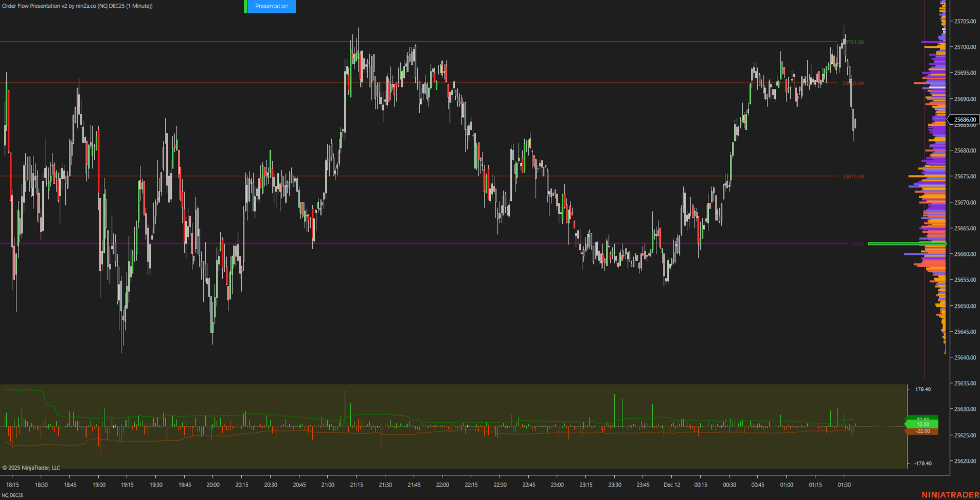Click the brown -22.00 indicator value marker
The width and height of the screenshot is (980, 500).
(x=923, y=431)
